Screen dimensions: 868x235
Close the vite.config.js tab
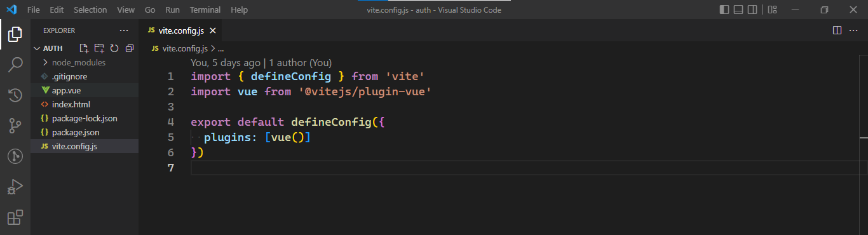point(213,30)
